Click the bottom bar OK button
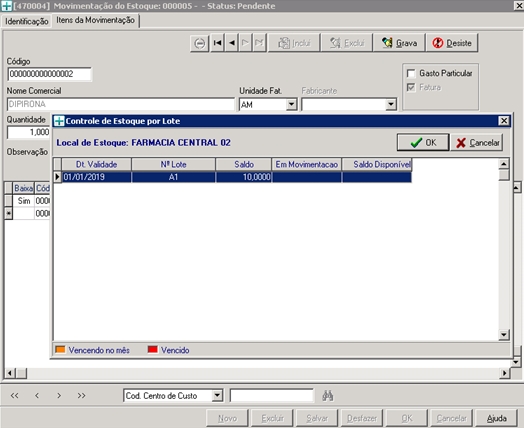Image resolution: width=524 pixels, height=428 pixels. (x=407, y=418)
